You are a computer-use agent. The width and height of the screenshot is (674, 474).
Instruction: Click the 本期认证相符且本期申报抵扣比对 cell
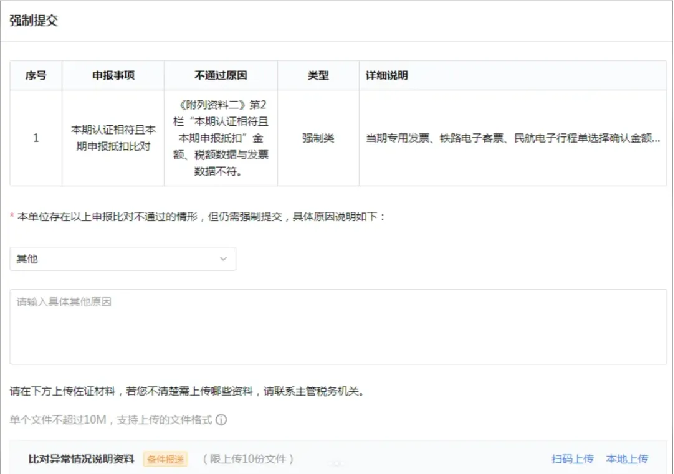113,138
